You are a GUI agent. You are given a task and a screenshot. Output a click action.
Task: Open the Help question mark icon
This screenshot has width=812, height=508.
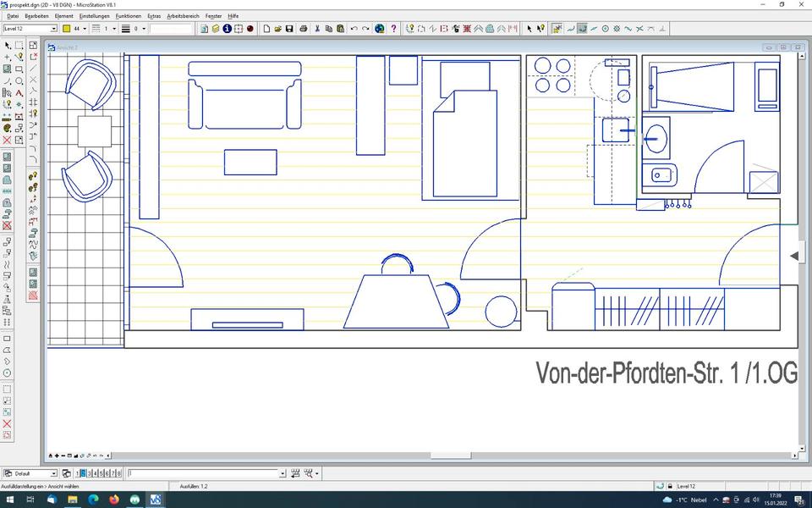pyautogui.click(x=393, y=29)
